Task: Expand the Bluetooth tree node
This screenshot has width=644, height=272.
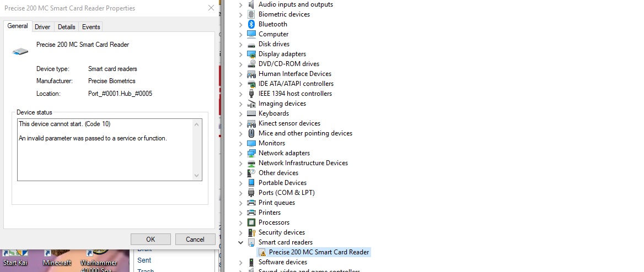Action: point(241,25)
